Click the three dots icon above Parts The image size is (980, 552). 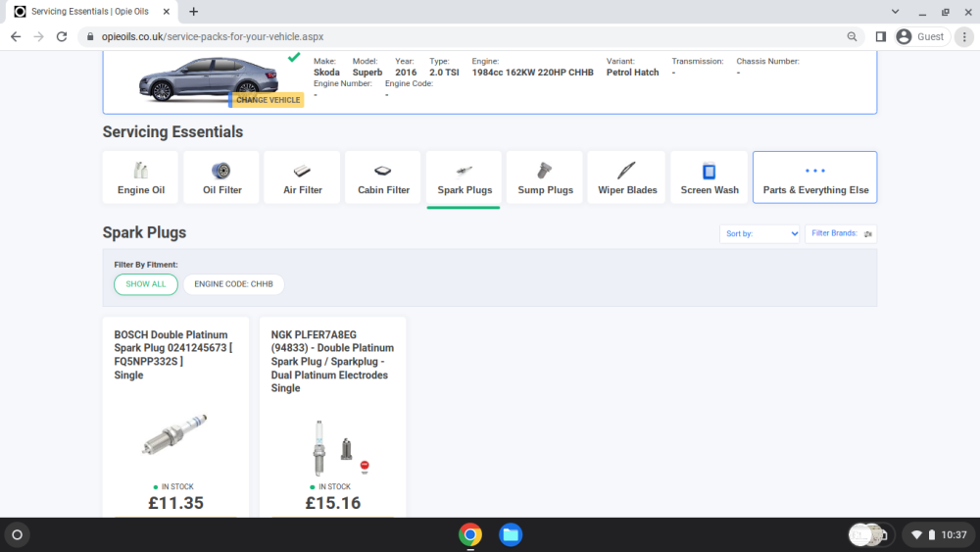(x=815, y=171)
